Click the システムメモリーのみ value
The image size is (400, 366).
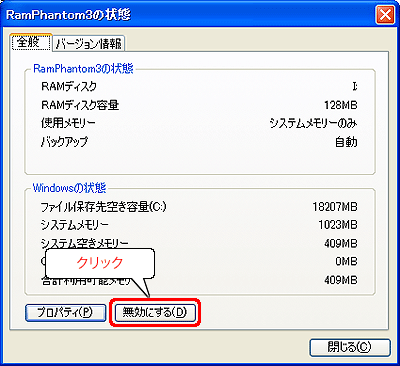coord(313,123)
